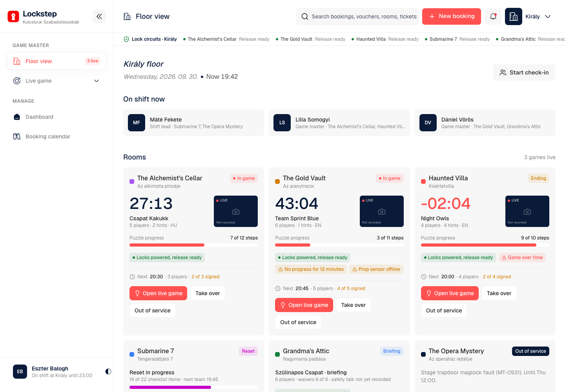The width and height of the screenshot is (565, 392).
Task: Mark The Alchemist's Cellar out of service
Action: [x=152, y=310]
